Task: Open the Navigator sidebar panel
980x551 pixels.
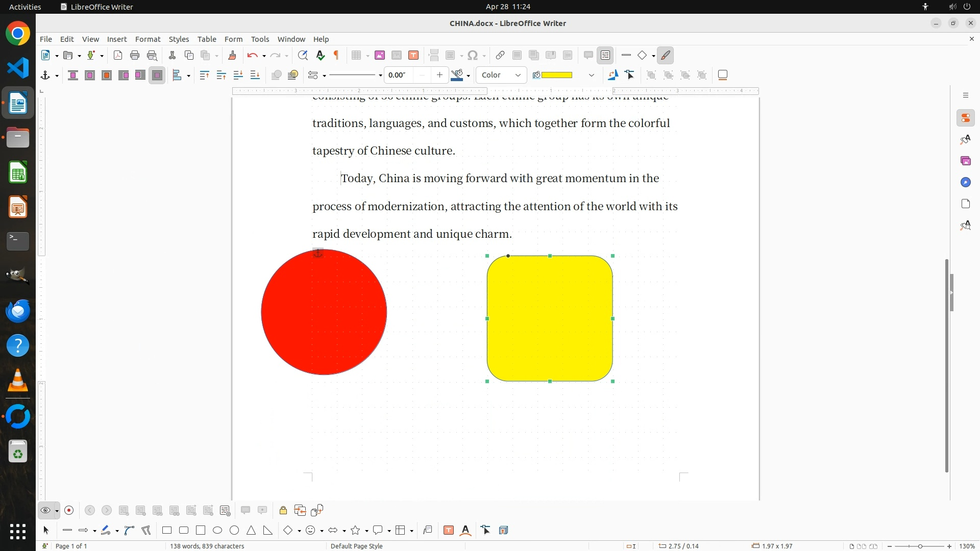Action: [965, 182]
